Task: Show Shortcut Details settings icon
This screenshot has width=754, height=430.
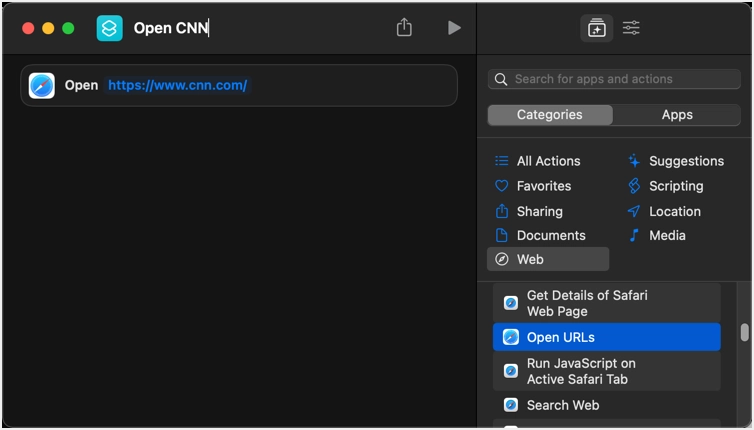Action: tap(631, 28)
